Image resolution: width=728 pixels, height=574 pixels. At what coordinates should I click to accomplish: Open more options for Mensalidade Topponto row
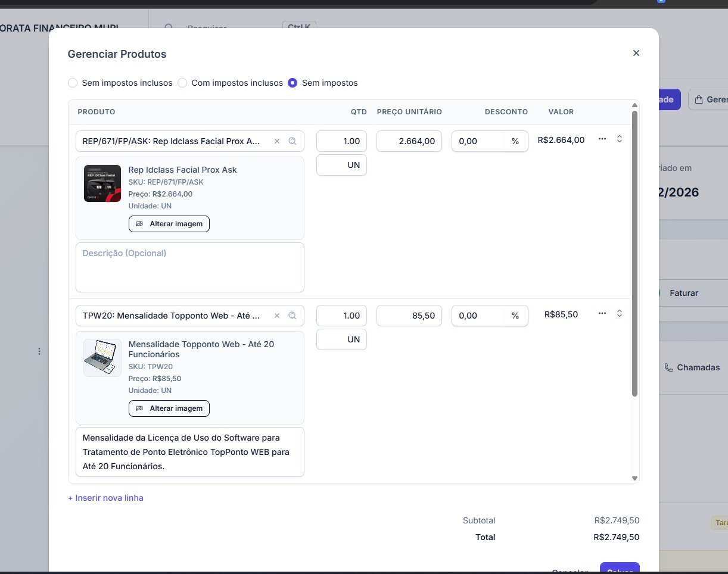click(x=602, y=313)
